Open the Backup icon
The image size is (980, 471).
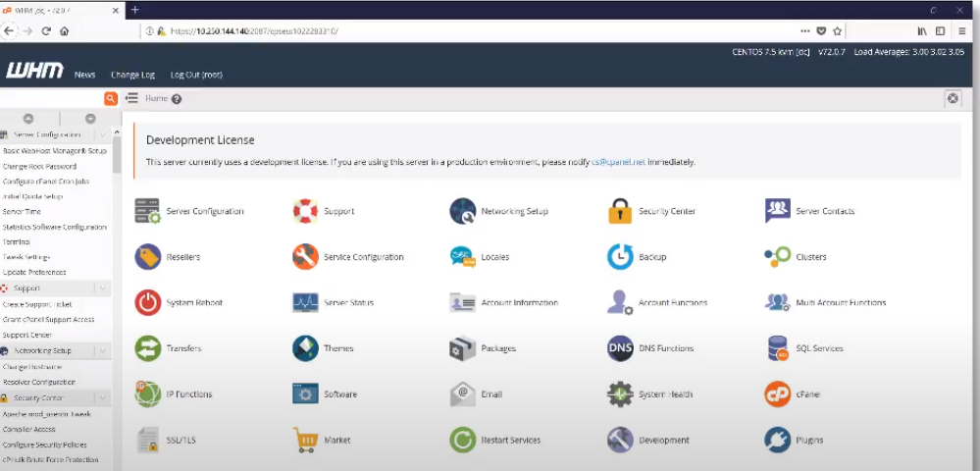620,256
